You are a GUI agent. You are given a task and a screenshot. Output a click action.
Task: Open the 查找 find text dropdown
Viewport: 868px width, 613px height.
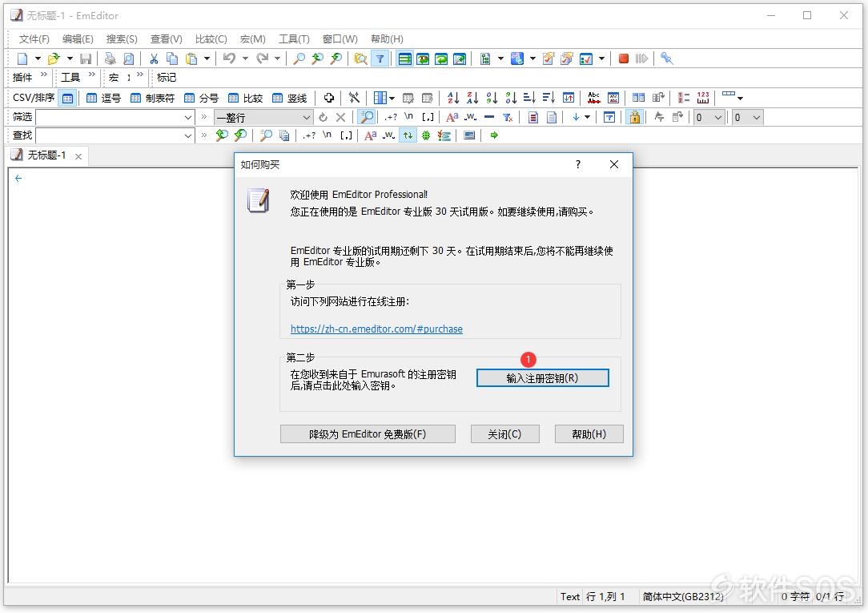click(x=187, y=135)
